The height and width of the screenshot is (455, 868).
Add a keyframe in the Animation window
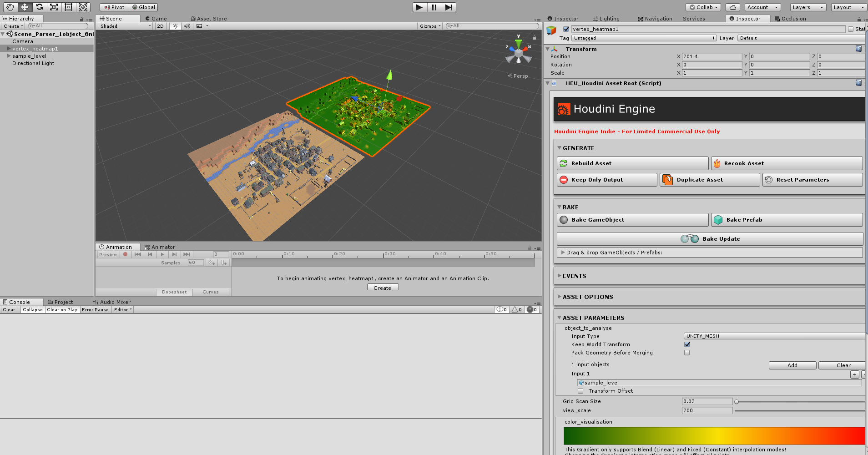[x=211, y=263]
